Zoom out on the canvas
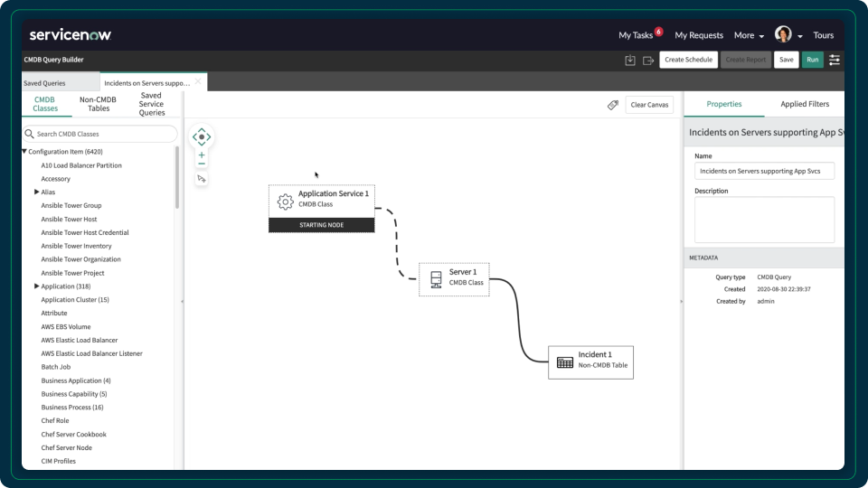The width and height of the screenshot is (868, 488). tap(202, 164)
